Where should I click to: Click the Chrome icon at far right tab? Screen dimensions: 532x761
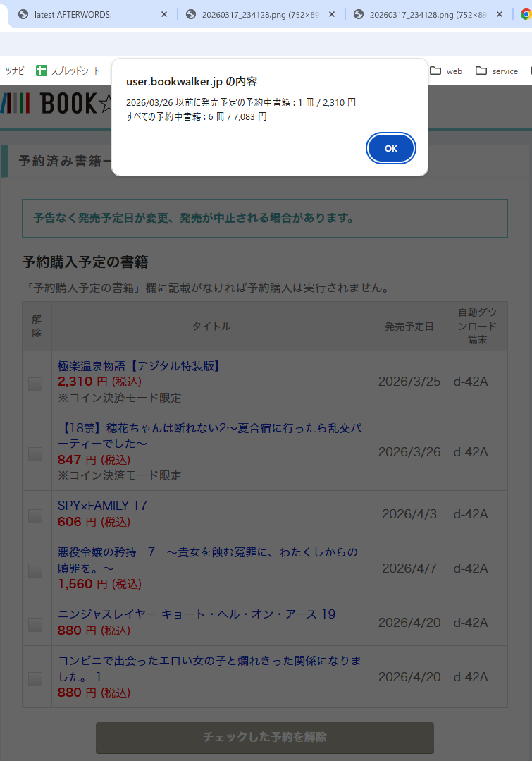point(526,14)
